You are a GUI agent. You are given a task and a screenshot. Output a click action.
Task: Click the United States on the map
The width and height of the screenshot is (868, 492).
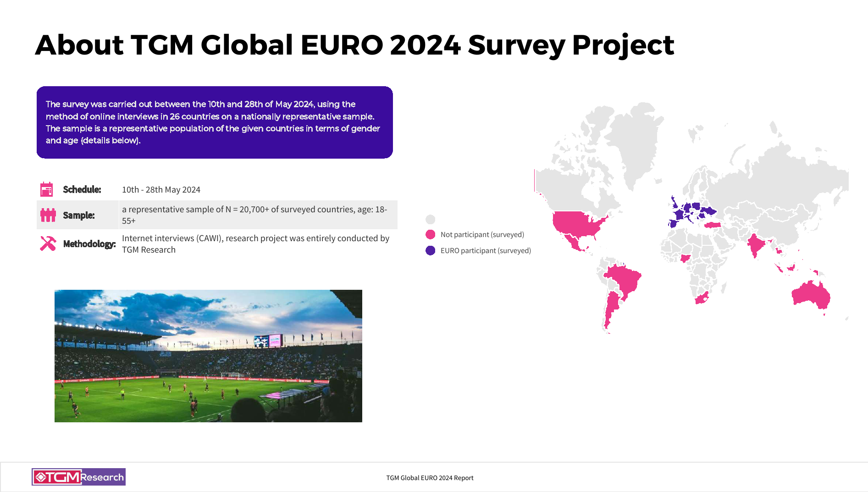click(x=577, y=224)
